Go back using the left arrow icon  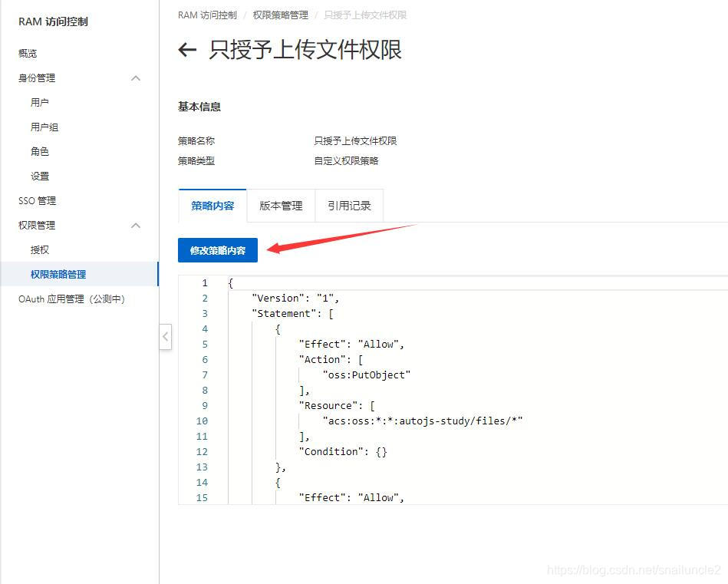(x=188, y=49)
